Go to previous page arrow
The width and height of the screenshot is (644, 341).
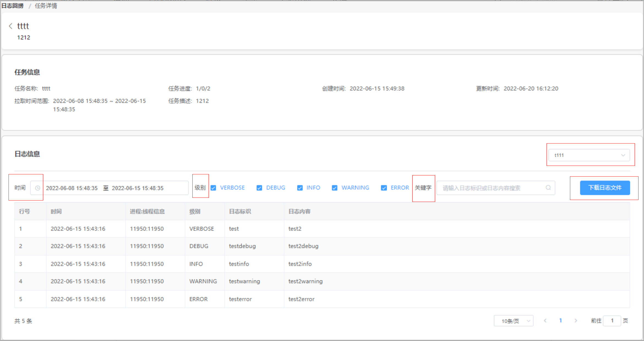point(545,321)
